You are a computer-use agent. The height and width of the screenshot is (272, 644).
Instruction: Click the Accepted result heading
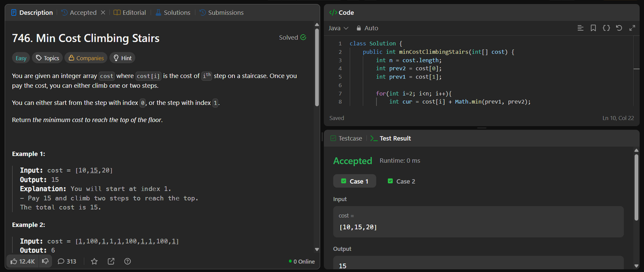(353, 161)
